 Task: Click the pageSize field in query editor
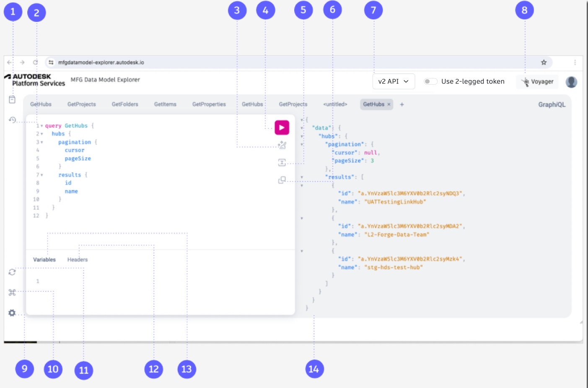point(78,159)
